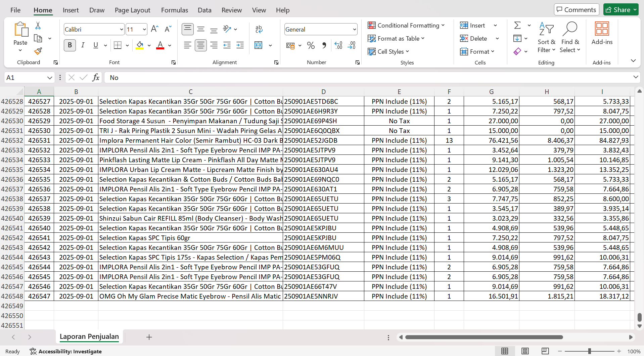This screenshot has width=644, height=356.
Task: Toggle Align Right
Action: tap(214, 45)
